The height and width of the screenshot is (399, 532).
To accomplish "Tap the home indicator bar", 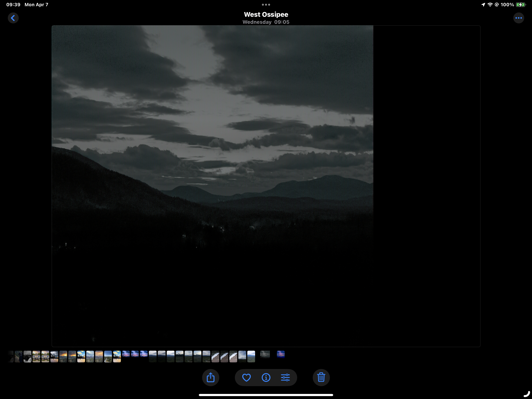I will point(266,395).
